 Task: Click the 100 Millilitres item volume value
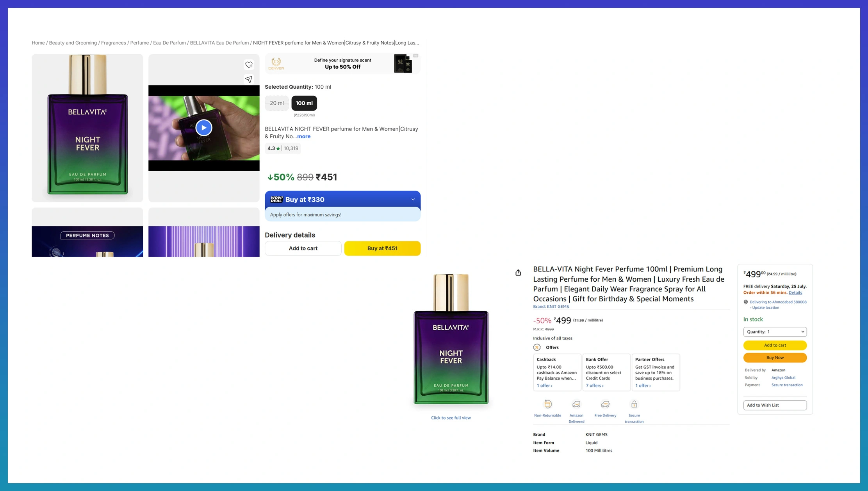coord(599,451)
